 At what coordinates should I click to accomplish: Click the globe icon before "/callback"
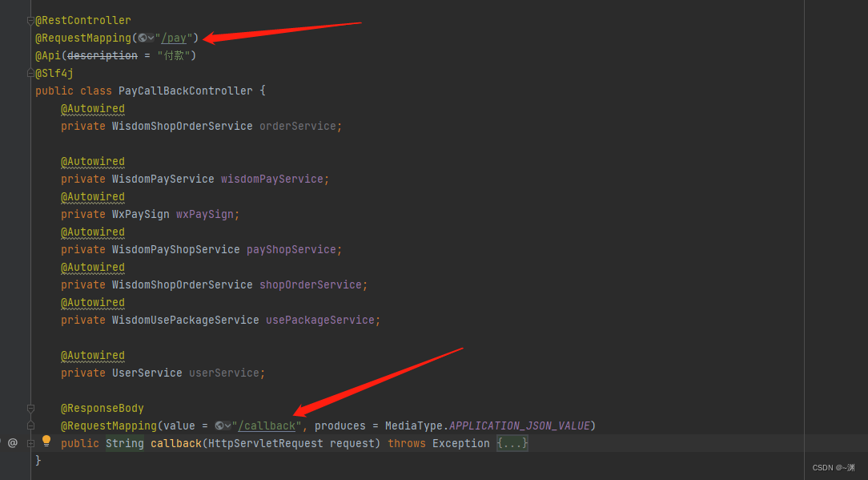click(x=219, y=426)
